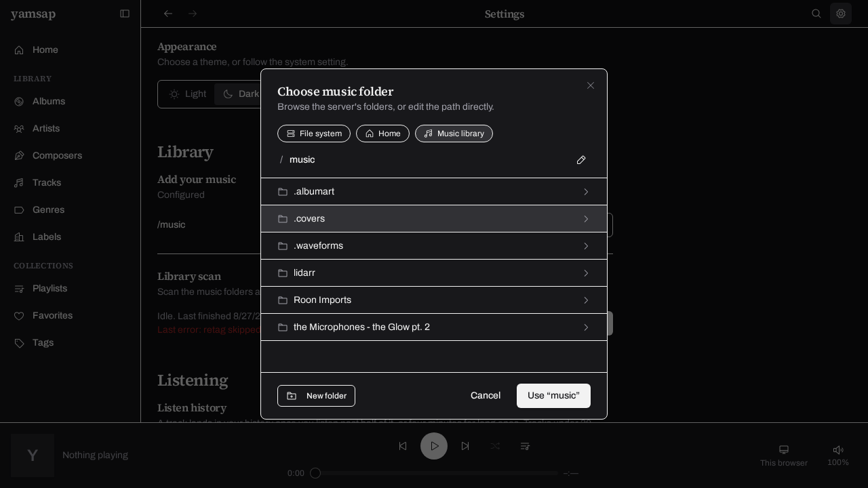The width and height of the screenshot is (868, 488).
Task: Jump to the Home folder shortcut
Action: 382,134
